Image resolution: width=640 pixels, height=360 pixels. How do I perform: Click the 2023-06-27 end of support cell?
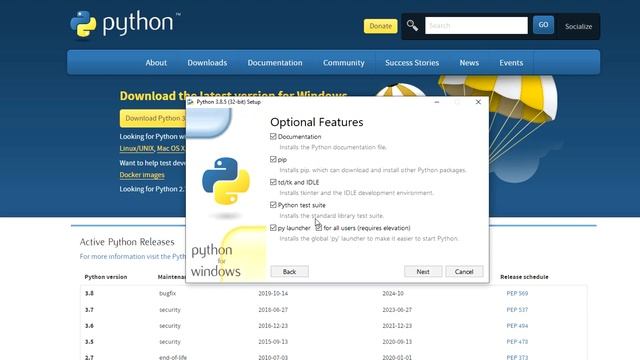[397, 309]
